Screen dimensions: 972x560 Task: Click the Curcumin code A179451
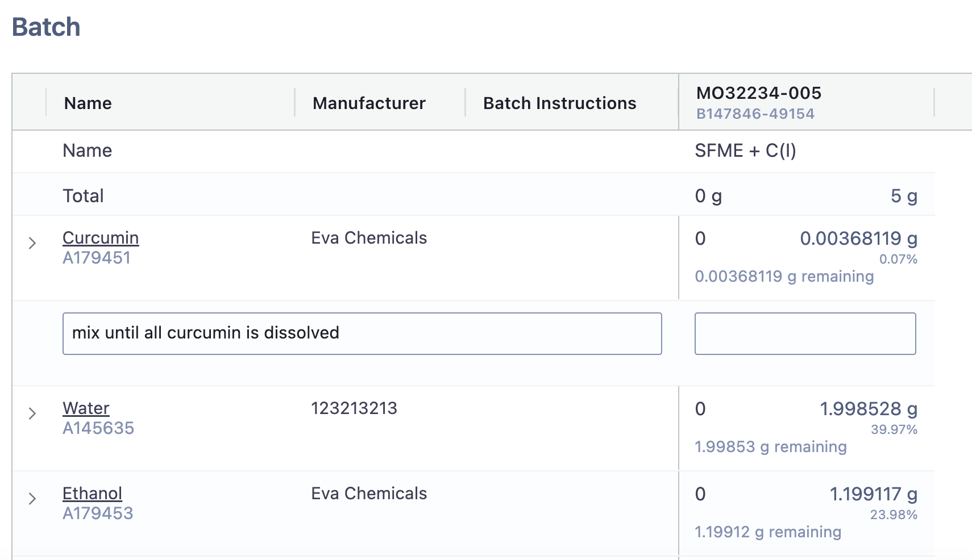point(97,258)
